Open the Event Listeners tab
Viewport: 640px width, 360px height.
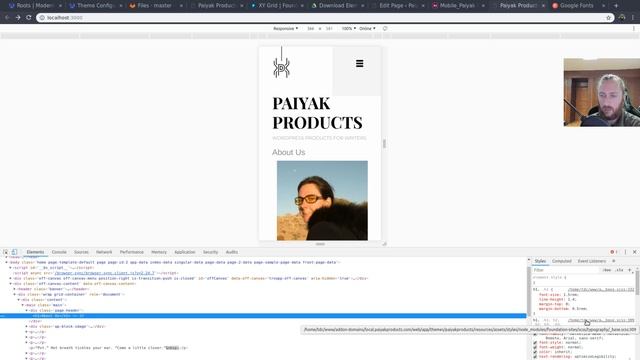pos(591,261)
